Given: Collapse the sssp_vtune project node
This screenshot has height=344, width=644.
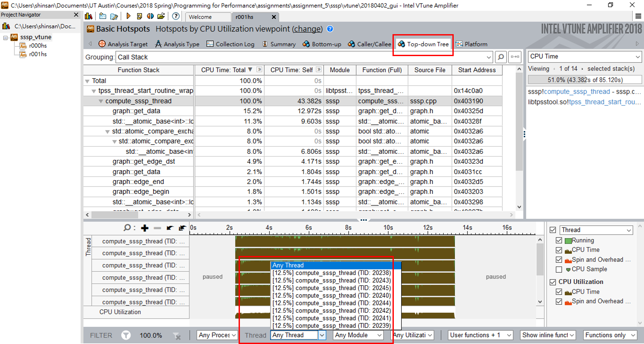Looking at the screenshot, I should (x=5, y=38).
